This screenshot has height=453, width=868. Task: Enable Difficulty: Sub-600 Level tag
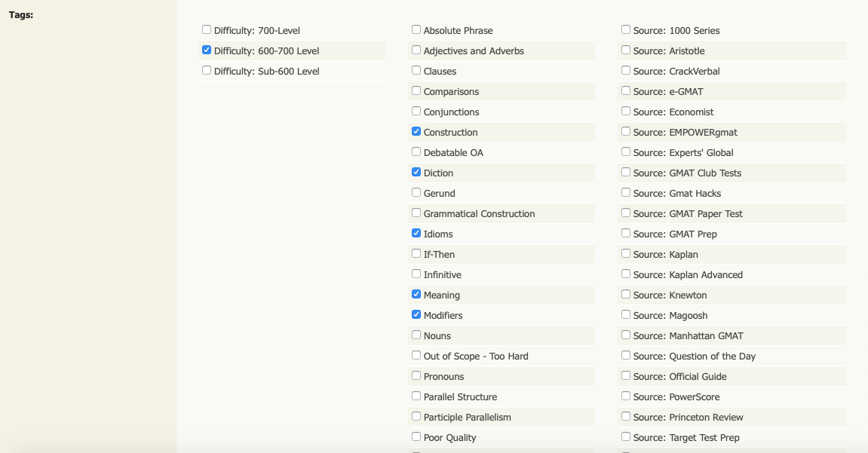(x=207, y=71)
